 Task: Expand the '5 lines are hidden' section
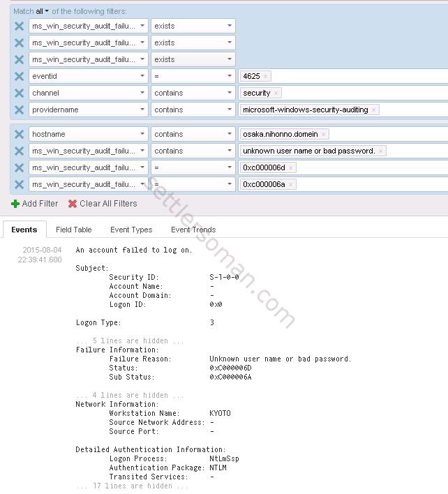click(x=130, y=341)
